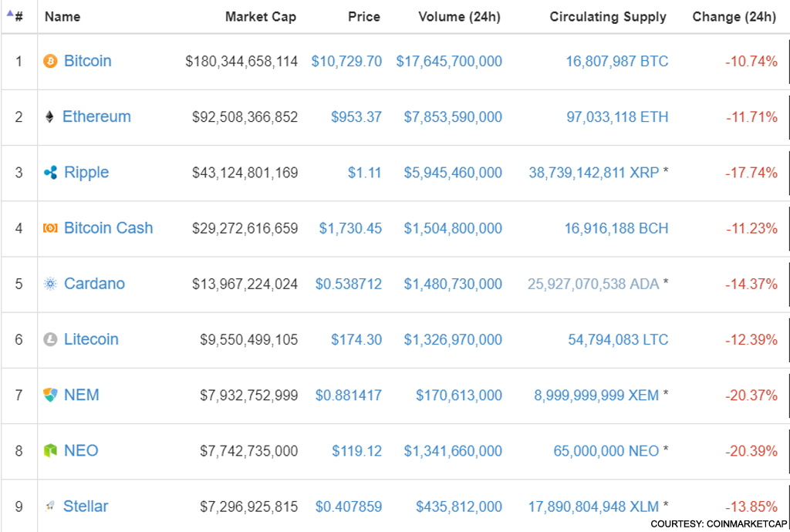The image size is (790, 532).
Task: Sort by Volume (24h) column header
Action: (x=459, y=17)
